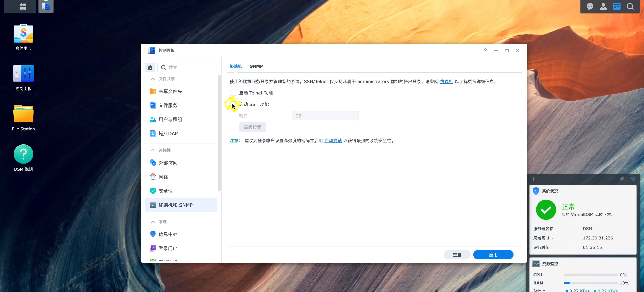Click the 重置 reset button
This screenshot has height=292, width=644.
(457, 254)
